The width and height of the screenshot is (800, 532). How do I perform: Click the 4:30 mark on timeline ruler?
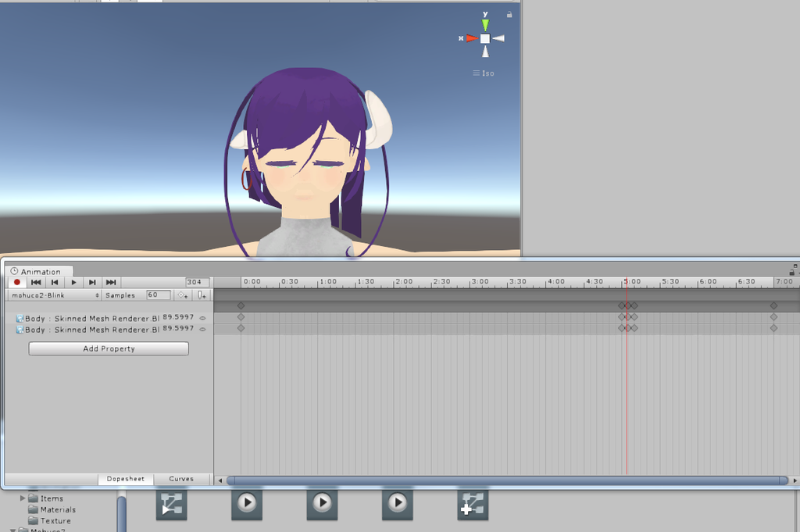594,281
